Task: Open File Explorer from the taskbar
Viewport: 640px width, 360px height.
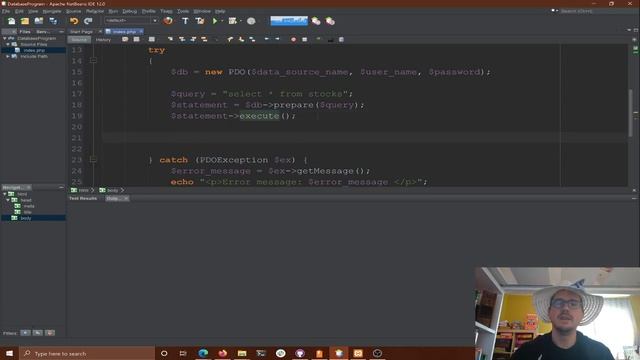Action: coord(242,353)
